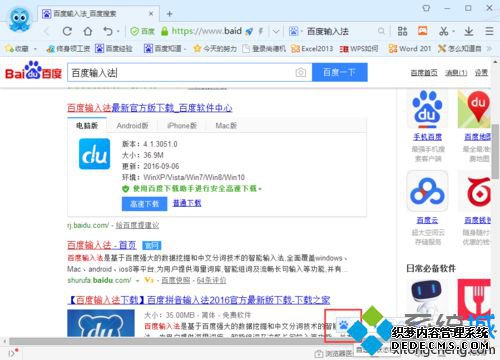The width and height of the screenshot is (500, 360).
Task: Expand more bookmarks with the double chevron
Action: (x=489, y=49)
